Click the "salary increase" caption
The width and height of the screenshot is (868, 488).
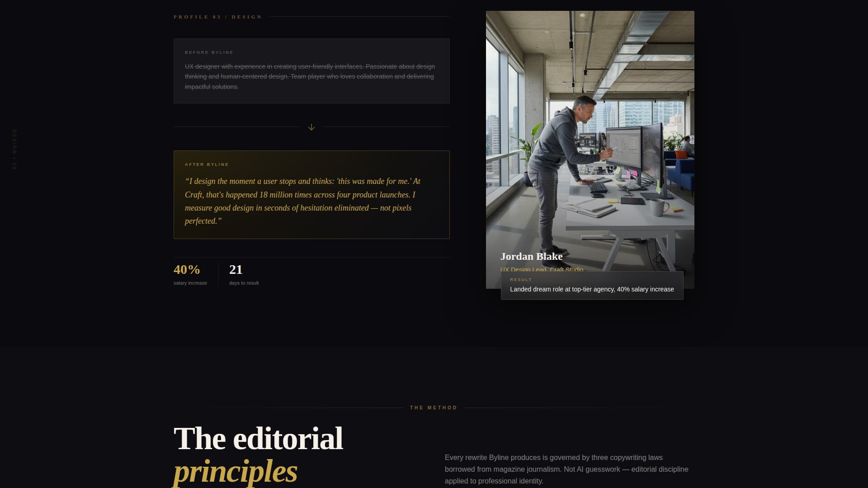[189, 283]
